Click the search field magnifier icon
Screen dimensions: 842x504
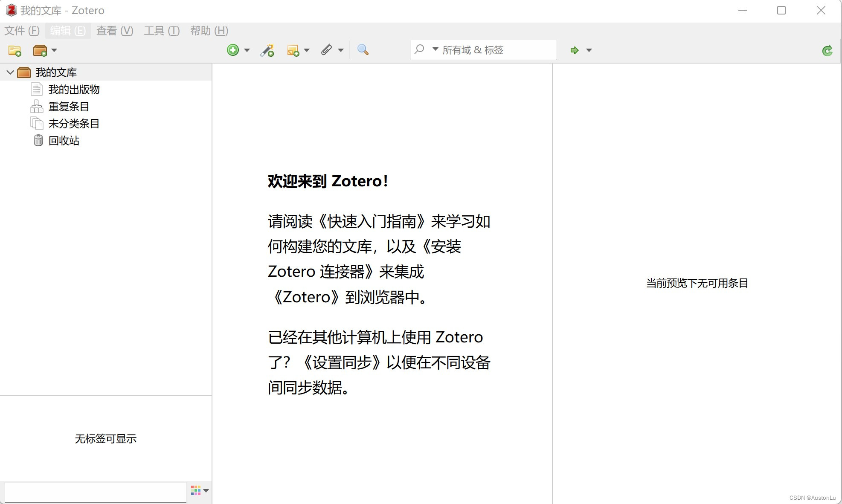point(419,49)
